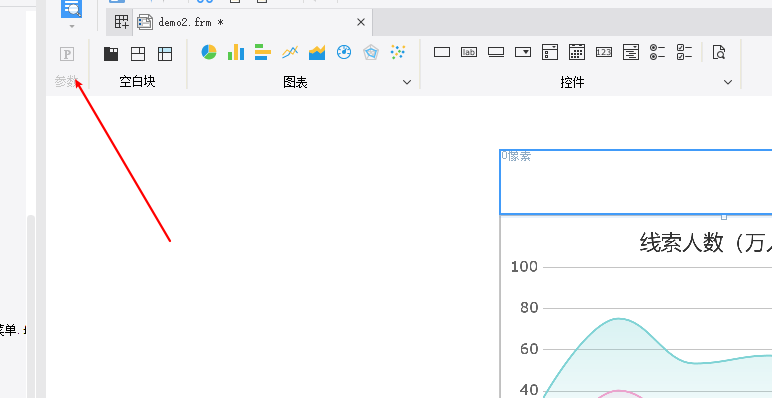The width and height of the screenshot is (772, 398).
Task: Insert a radar chart
Action: coord(371,52)
